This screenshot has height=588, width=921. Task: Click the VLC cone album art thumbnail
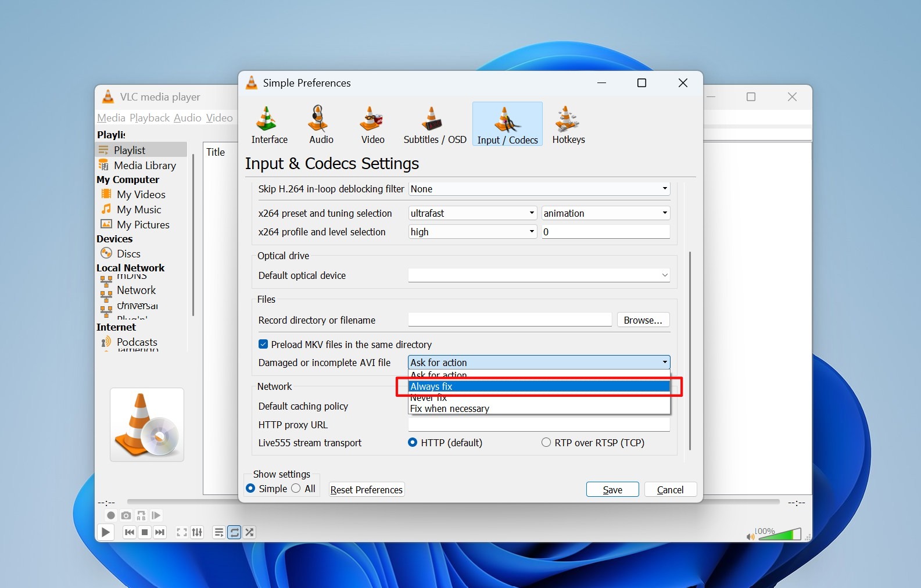tap(147, 425)
